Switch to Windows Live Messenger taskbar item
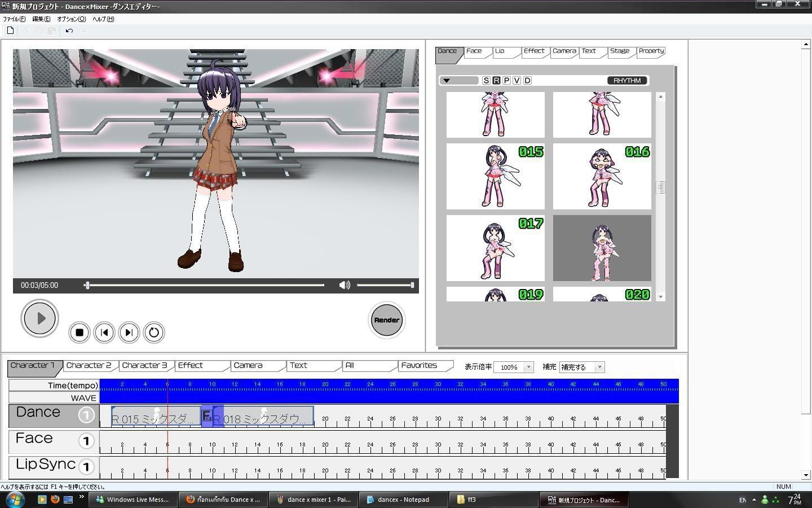Viewport: 812px width, 508px height. click(x=133, y=500)
